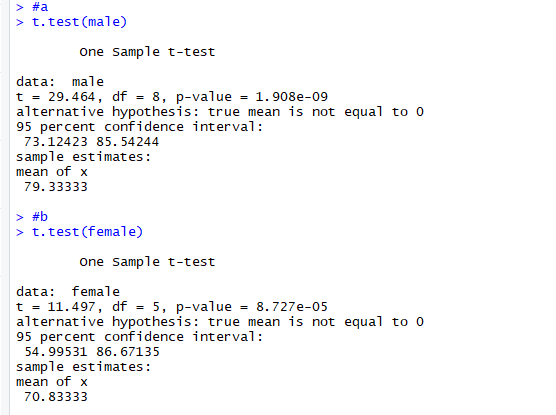
Task: Click the 'data: male' line
Action: click(x=60, y=82)
